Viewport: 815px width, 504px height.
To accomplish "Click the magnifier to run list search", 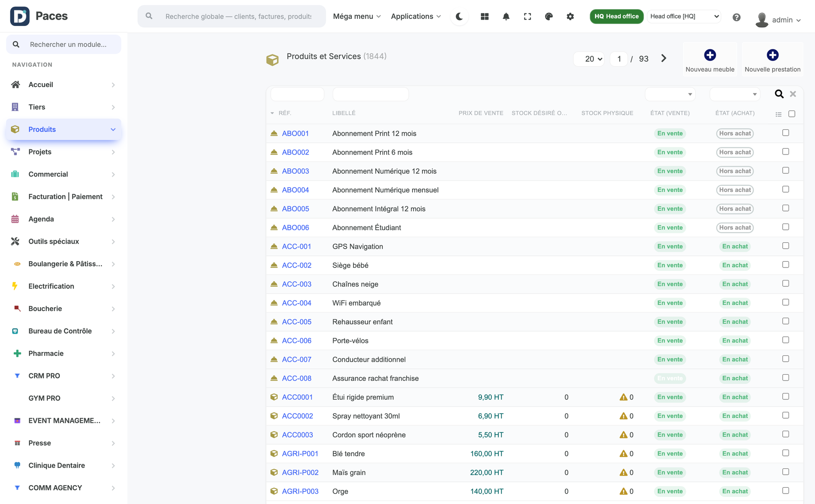I will 779,94.
